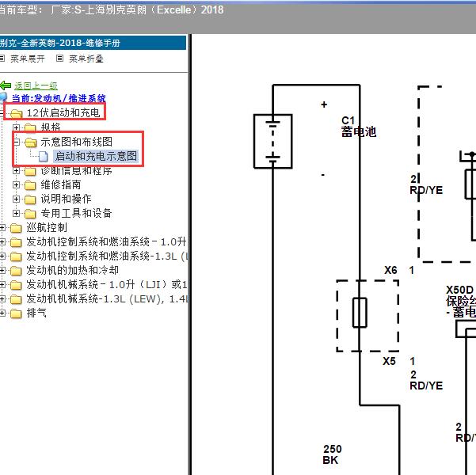
Task: Click the 示意图和布线图 folder icon
Action: [30, 142]
